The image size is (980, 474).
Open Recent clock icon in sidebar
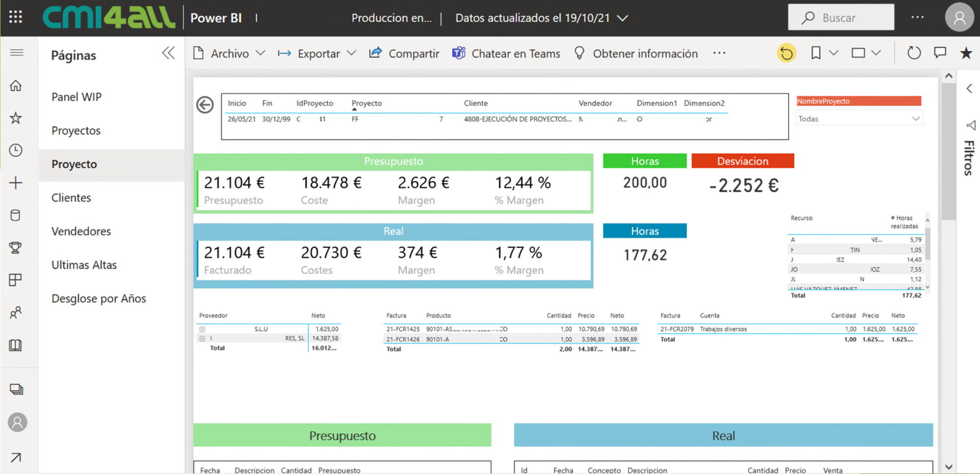pos(16,150)
